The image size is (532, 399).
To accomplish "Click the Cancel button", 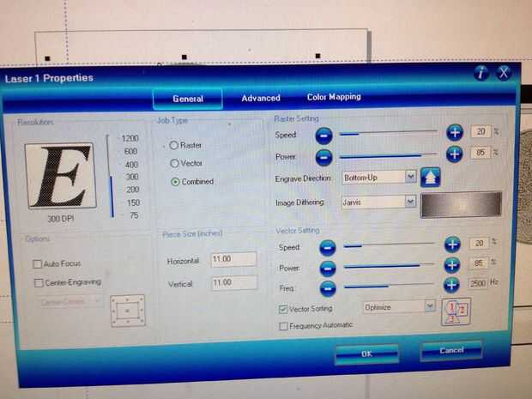I will pyautogui.click(x=451, y=350).
